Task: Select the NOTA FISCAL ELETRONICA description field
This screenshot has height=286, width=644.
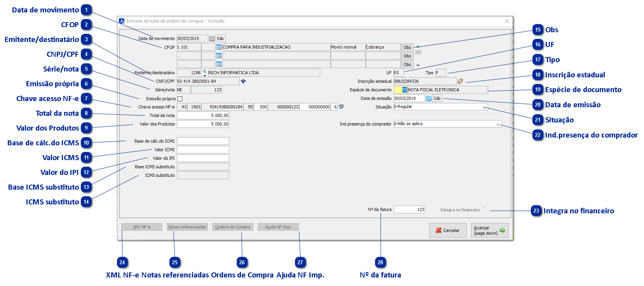Action: coord(447,90)
